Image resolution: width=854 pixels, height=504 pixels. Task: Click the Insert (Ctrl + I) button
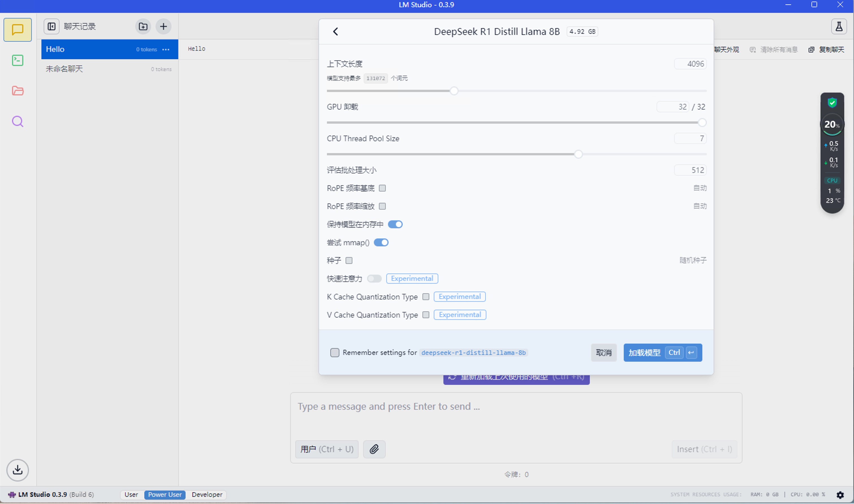click(x=704, y=449)
